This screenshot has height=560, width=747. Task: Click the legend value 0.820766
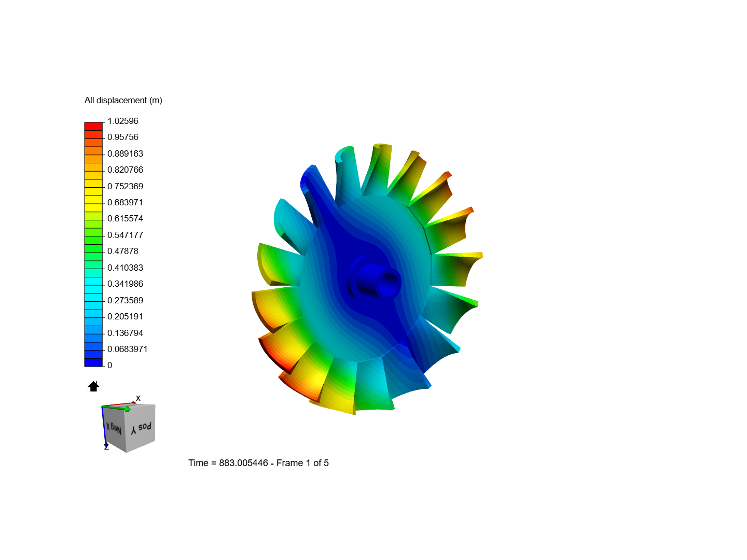(x=125, y=170)
